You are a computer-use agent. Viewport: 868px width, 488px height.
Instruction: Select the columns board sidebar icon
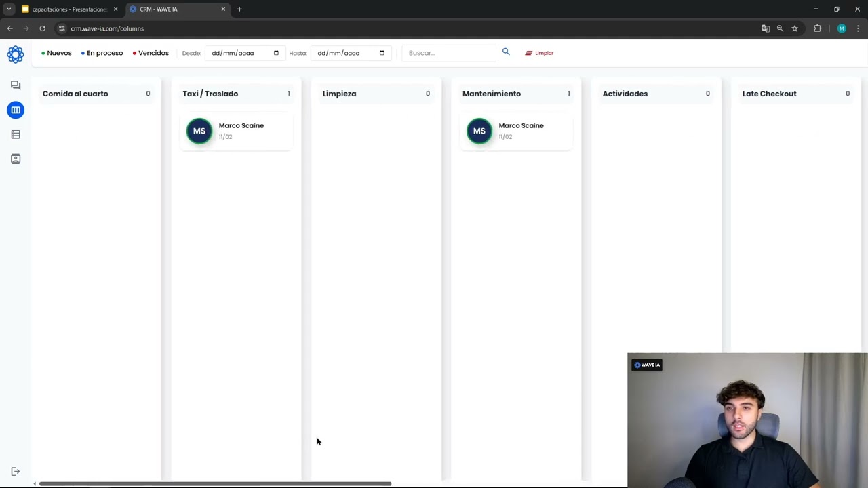click(16, 110)
